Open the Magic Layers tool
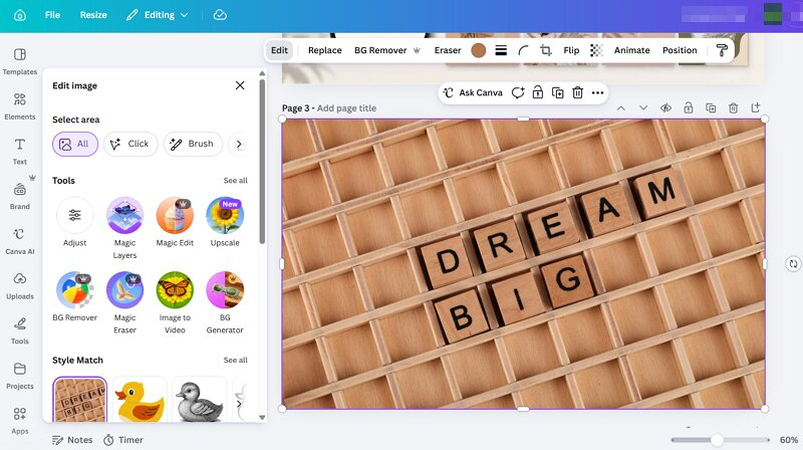This screenshot has width=803, height=450. coord(125,228)
